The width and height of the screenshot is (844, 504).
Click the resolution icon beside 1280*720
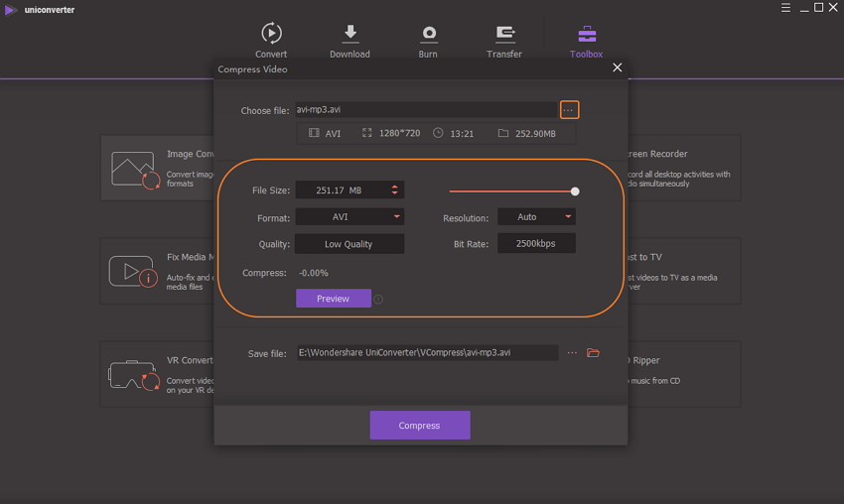(x=367, y=133)
